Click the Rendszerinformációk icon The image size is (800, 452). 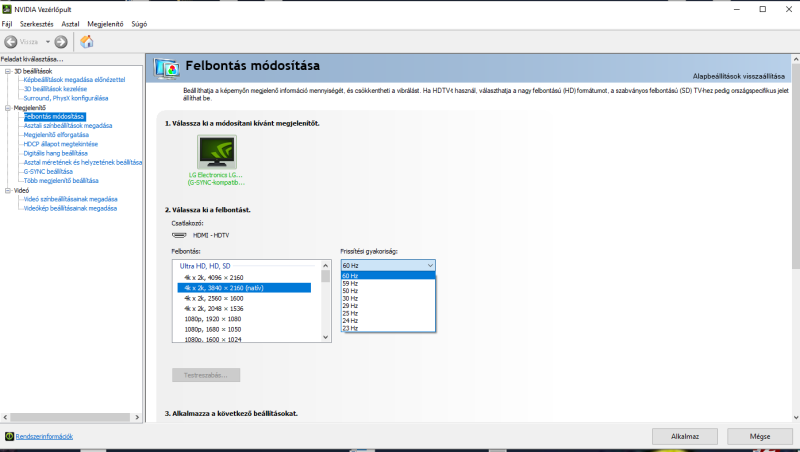pos(9,436)
